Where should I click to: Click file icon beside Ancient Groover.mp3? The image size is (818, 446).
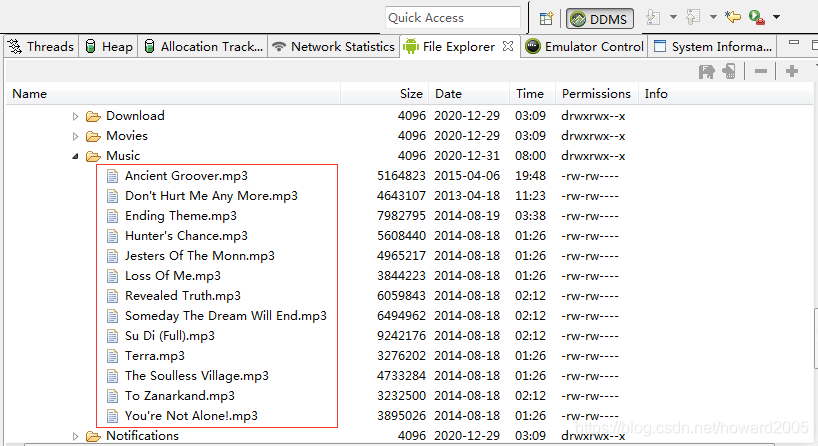coord(112,176)
